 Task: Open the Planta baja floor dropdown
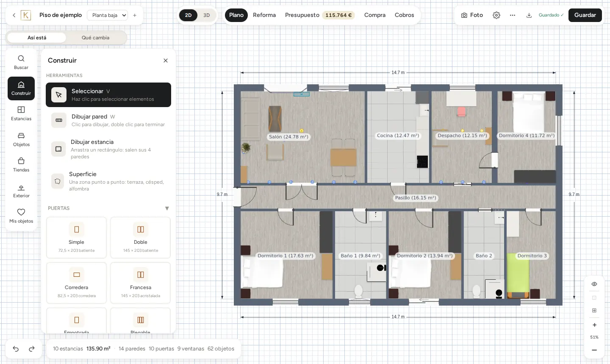107,15
